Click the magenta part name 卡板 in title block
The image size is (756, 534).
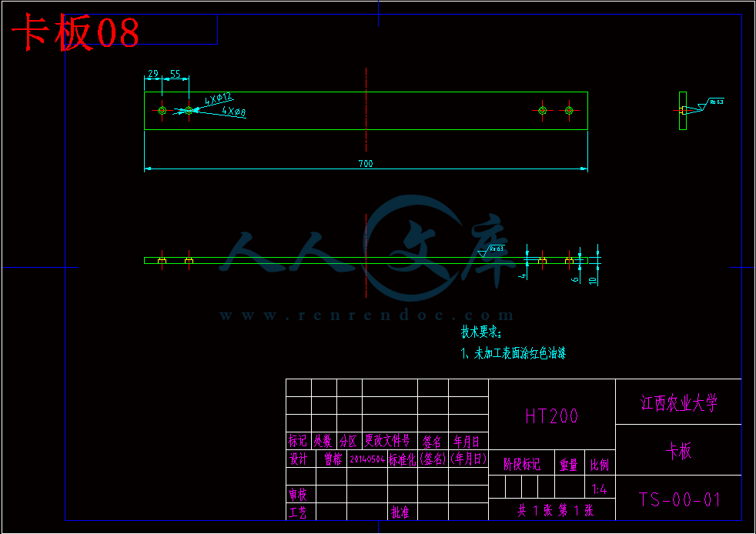click(x=678, y=451)
